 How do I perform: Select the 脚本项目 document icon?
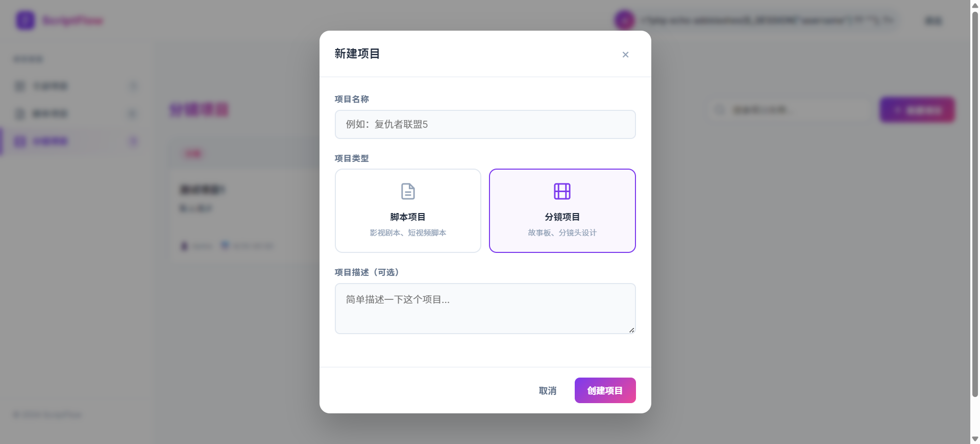point(407,191)
